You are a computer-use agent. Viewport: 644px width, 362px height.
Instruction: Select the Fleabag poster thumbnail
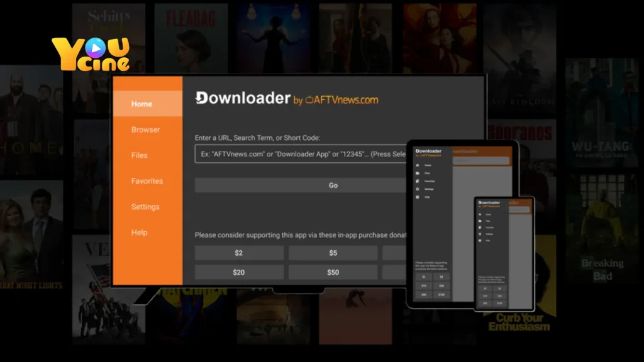coord(191,38)
